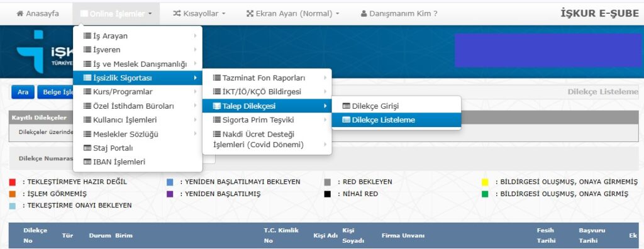Click red TEKLEŞTİRMEYE HAZIR DEĞİL swatch
This screenshot has width=644, height=249.
pyautogui.click(x=13, y=182)
